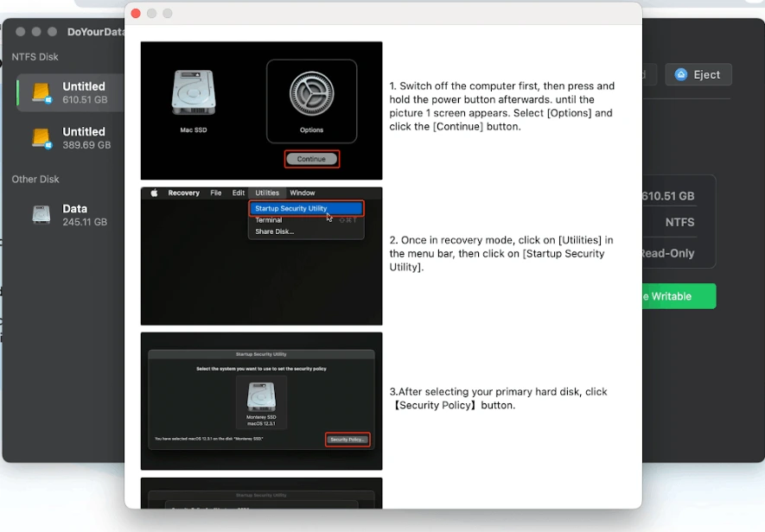Image resolution: width=765 pixels, height=532 pixels.
Task: Choose Startup Security Utility menu entry
Action: (x=291, y=209)
